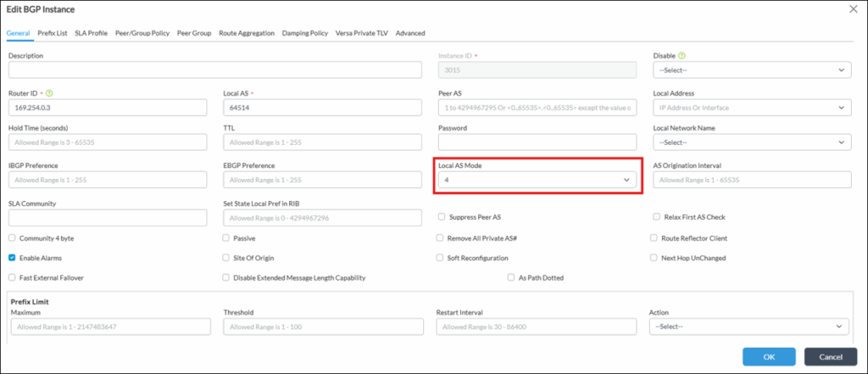This screenshot has width=868, height=374.
Task: Expand the Disable select dropdown
Action: click(x=750, y=70)
